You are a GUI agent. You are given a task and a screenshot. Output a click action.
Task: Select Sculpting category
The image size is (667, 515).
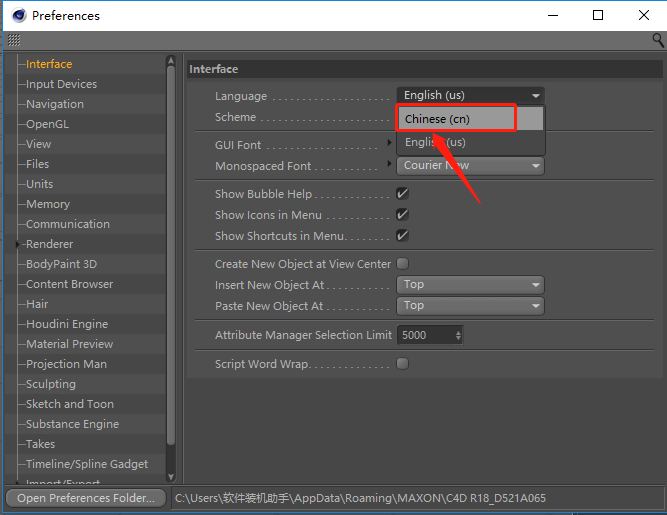click(51, 384)
